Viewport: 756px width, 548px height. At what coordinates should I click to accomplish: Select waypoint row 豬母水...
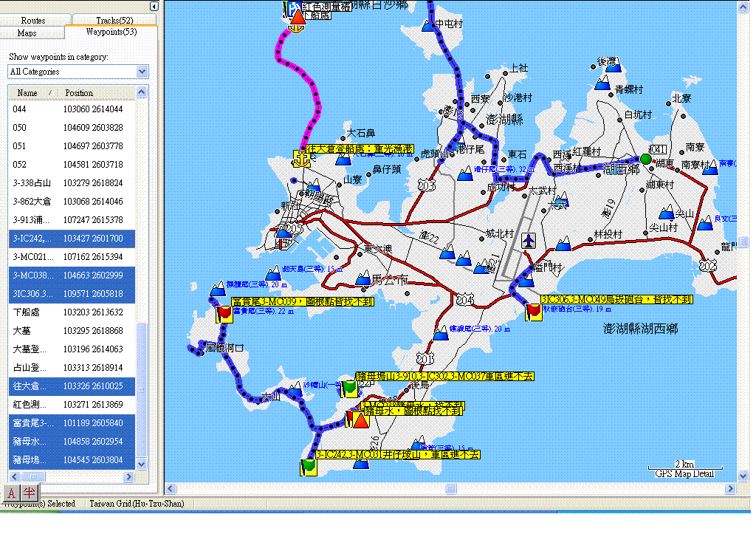(x=72, y=442)
